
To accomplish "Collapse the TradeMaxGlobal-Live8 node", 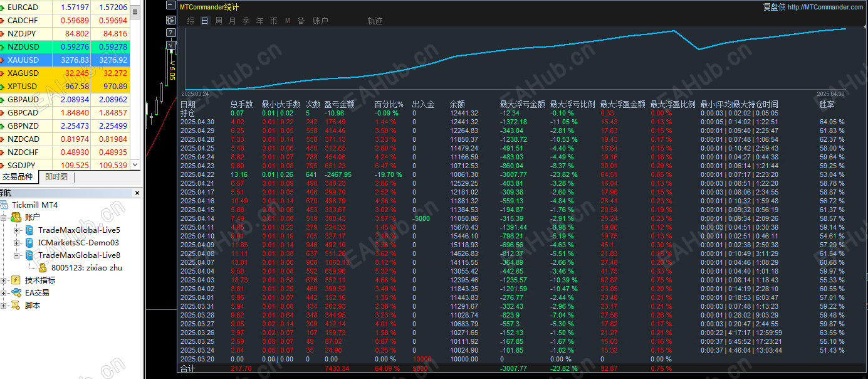I will [17, 255].
